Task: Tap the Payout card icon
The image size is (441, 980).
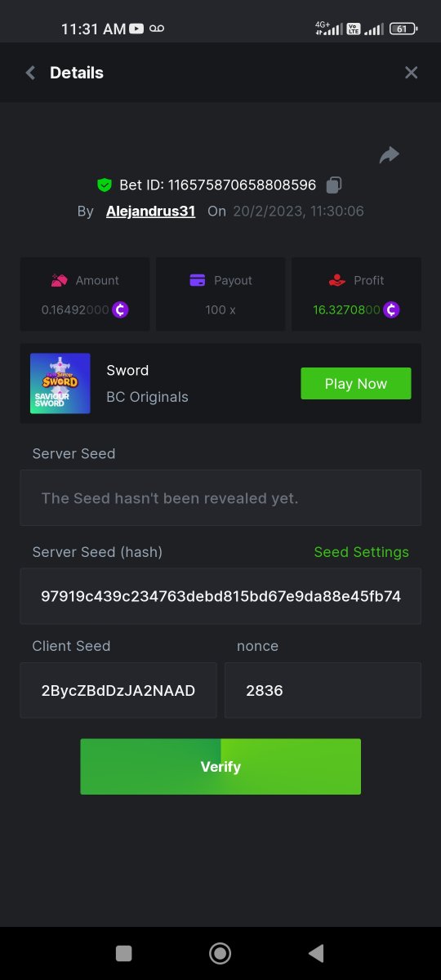Action: [198, 280]
